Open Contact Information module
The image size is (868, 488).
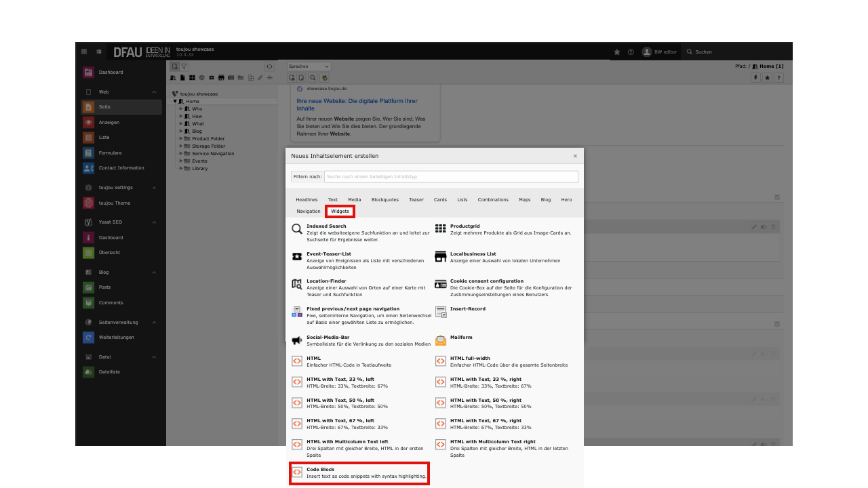pos(121,168)
